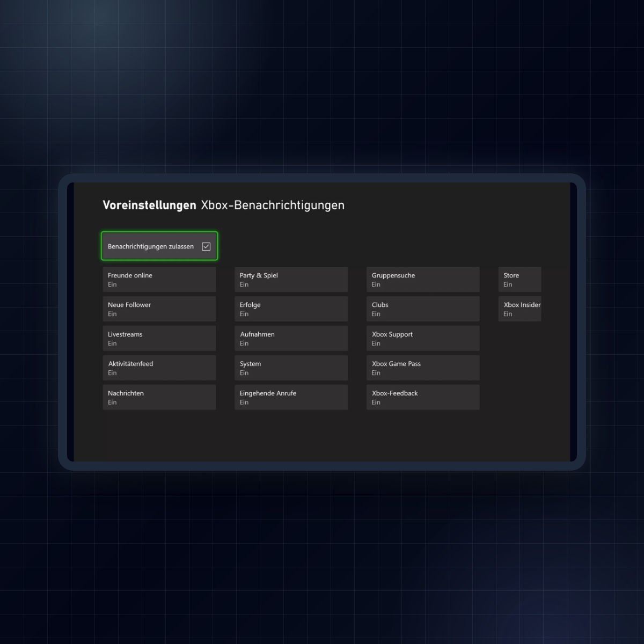Select the Xbox Insider tile
Screen dimensions: 644x644
click(520, 309)
